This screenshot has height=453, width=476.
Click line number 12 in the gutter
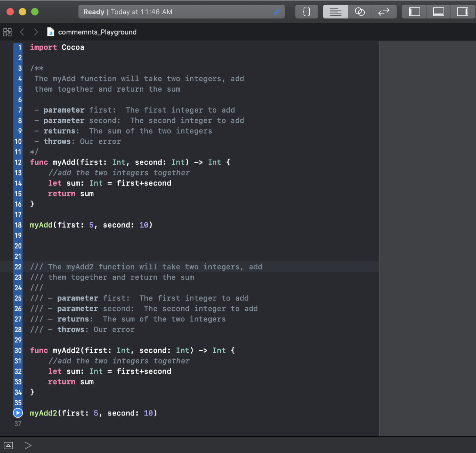click(18, 162)
